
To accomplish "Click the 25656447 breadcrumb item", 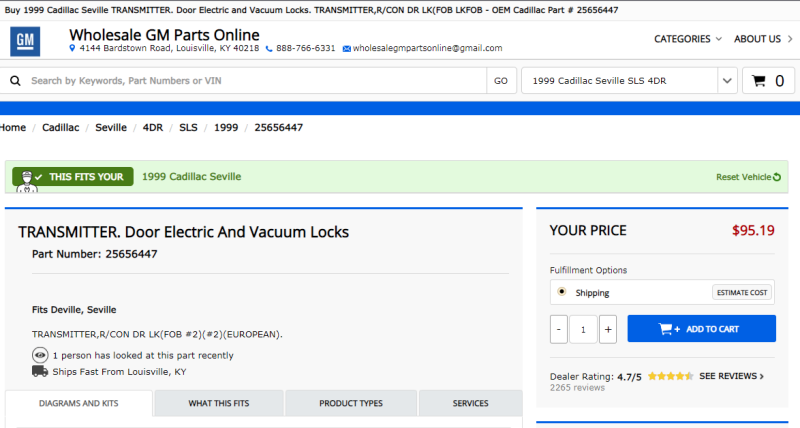I will tap(279, 128).
